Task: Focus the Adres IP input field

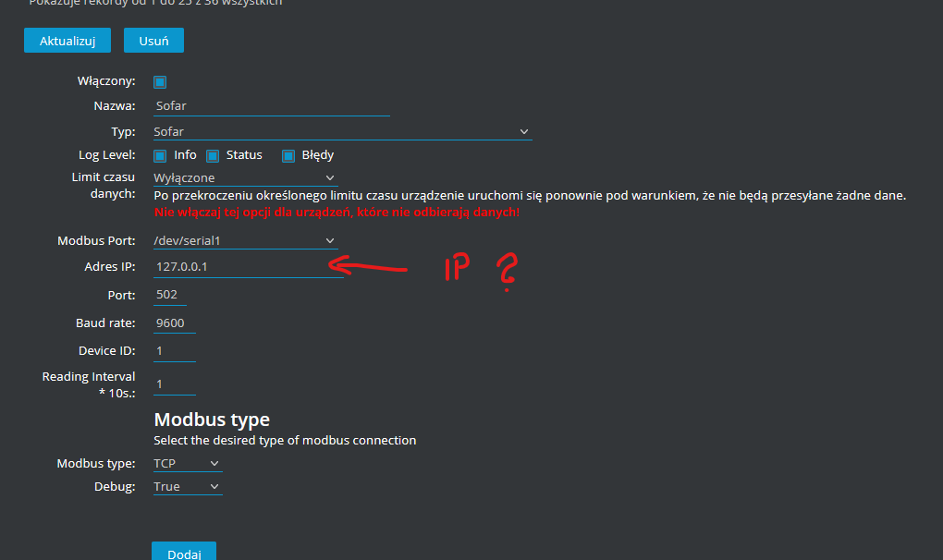Action: 249,267
